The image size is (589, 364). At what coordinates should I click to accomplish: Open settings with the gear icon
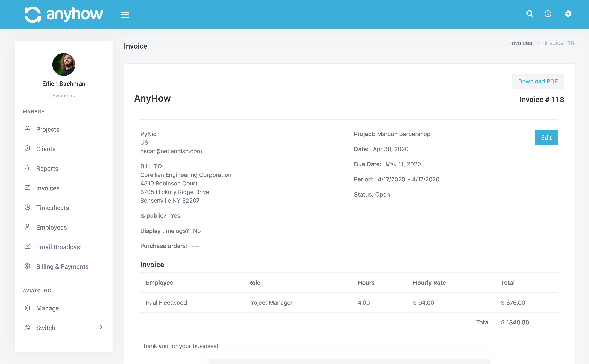click(x=568, y=14)
